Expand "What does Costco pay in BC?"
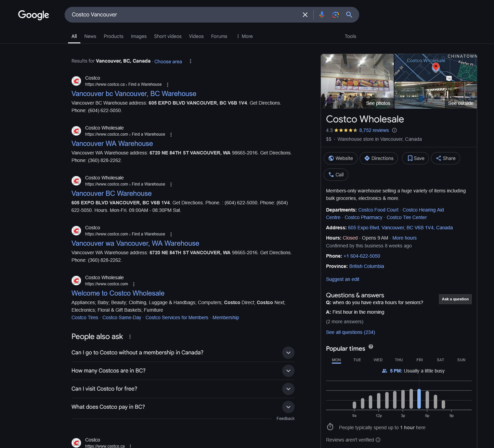Screen dimensions: 494x448 288,407
